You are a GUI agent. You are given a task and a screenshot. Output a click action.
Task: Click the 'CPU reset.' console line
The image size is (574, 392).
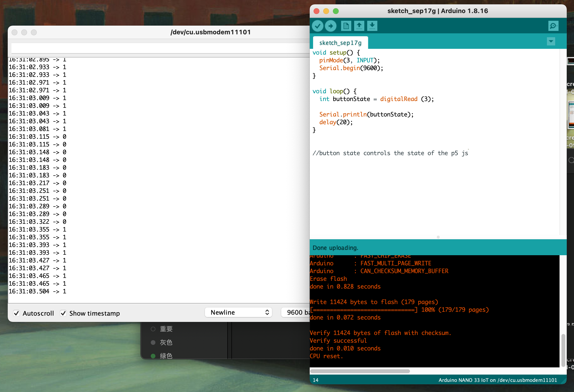point(326,356)
